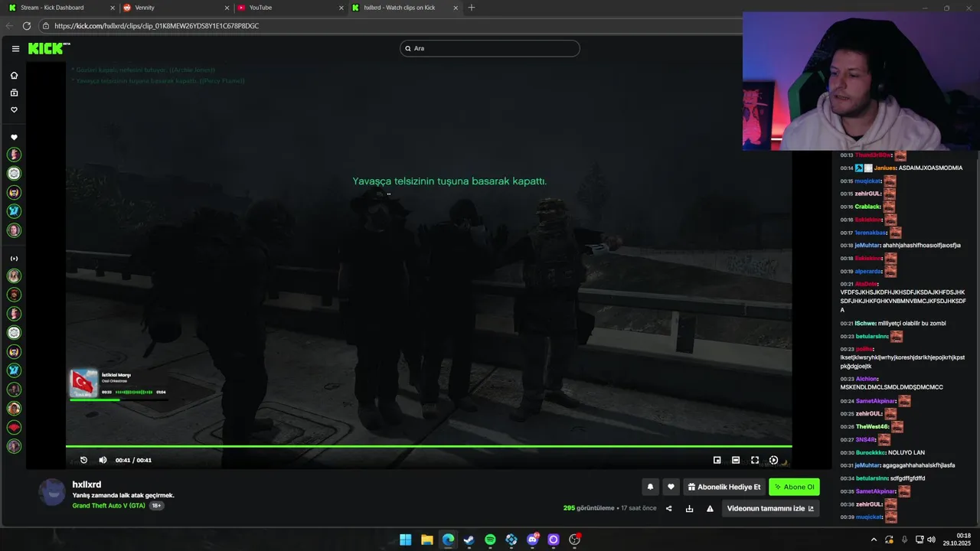Click the username TheWest46 in chat

pyautogui.click(x=872, y=426)
